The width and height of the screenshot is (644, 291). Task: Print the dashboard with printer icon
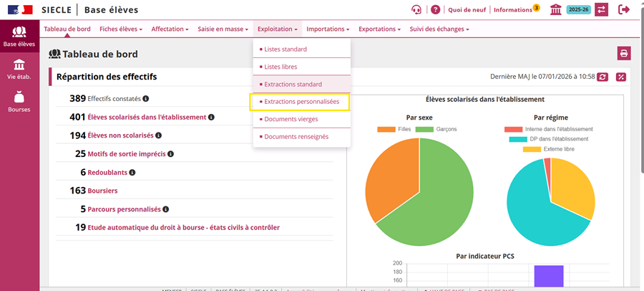click(x=624, y=53)
